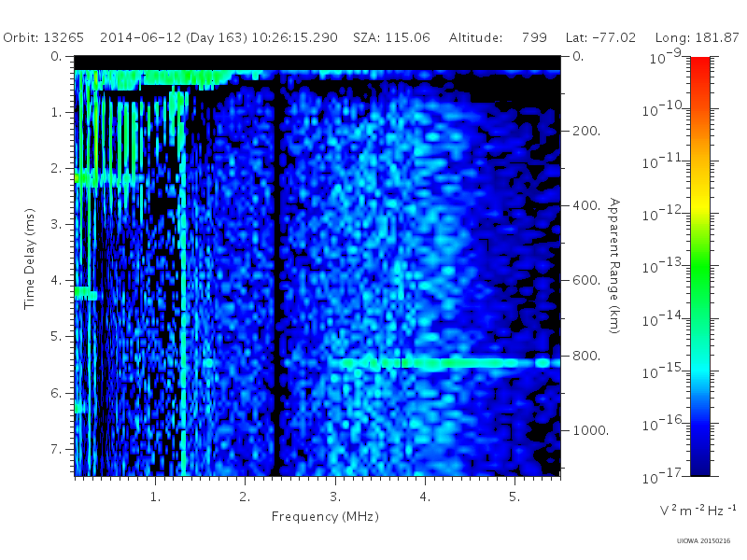The image size is (747, 560).
Task: Click the 6. tick label on time delay axis
Action: point(57,393)
